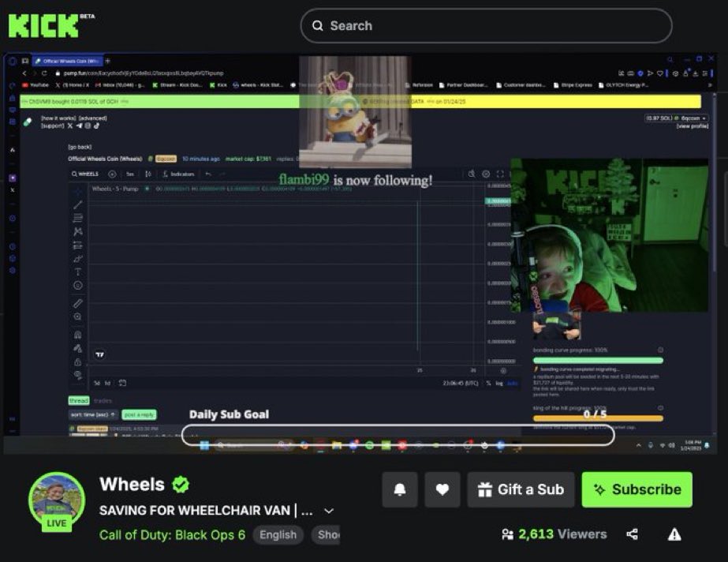Viewport: 728px width, 562px height.
Task: Click the Wheels channel name
Action: 132,485
